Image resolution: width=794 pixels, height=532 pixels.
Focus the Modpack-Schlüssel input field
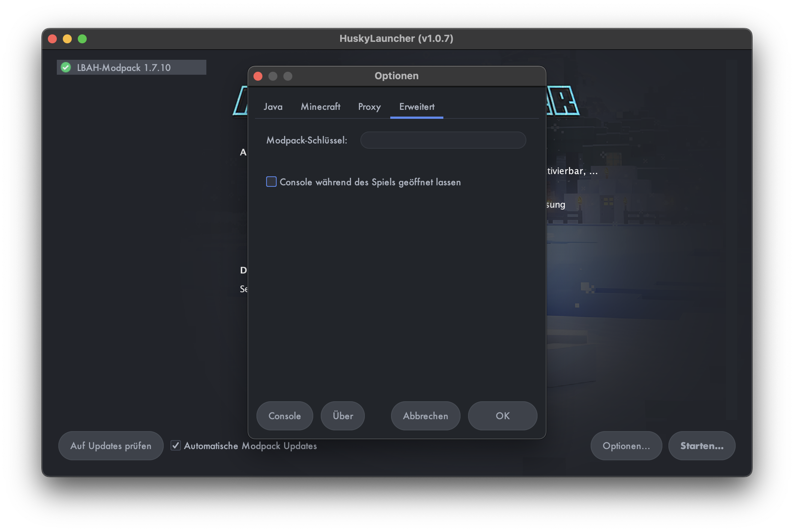(x=443, y=140)
